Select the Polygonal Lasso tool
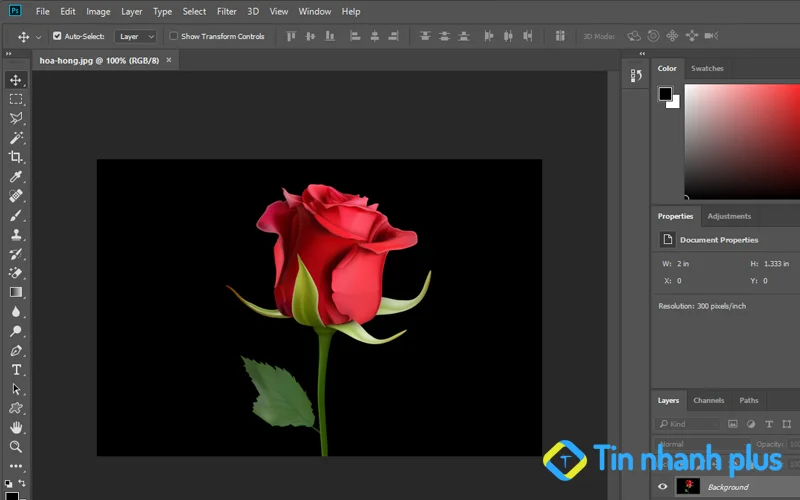 click(16, 118)
